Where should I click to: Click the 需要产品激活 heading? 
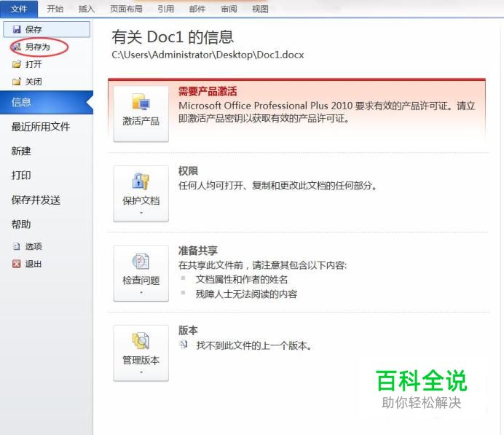208,91
